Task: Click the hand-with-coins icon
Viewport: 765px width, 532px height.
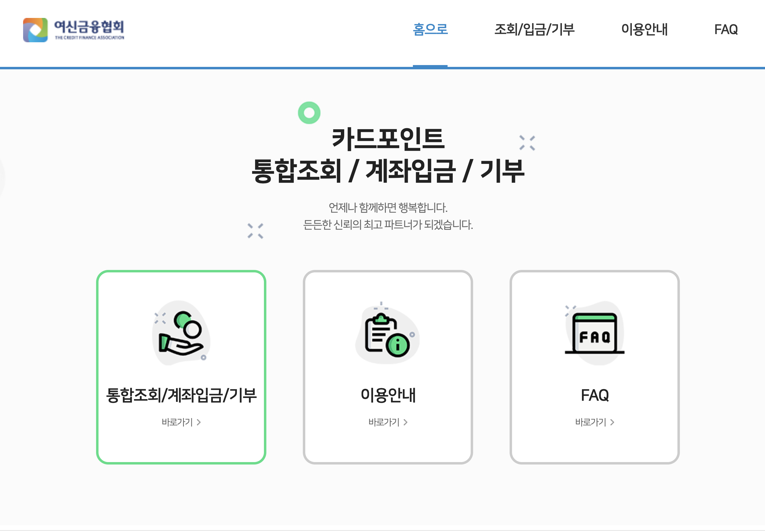Action: (x=181, y=333)
